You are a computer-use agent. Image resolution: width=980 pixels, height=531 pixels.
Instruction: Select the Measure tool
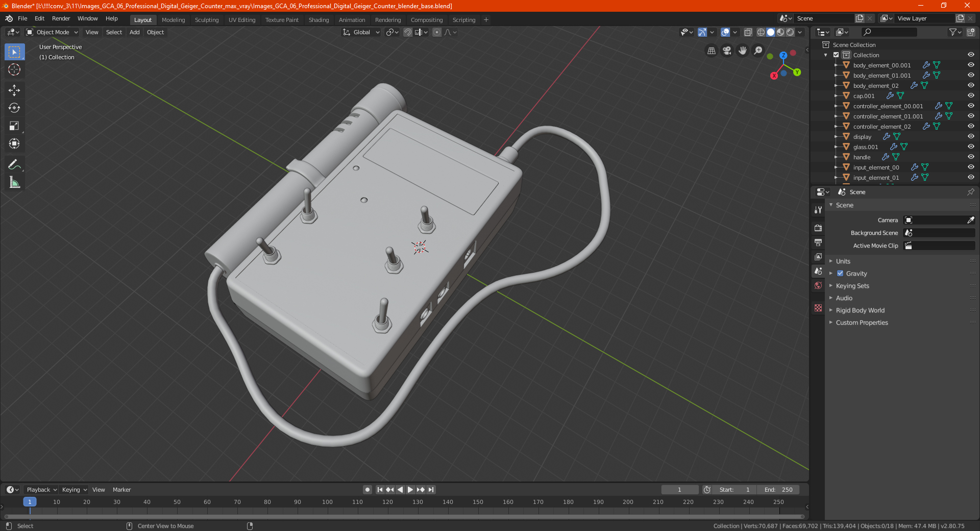pos(14,182)
